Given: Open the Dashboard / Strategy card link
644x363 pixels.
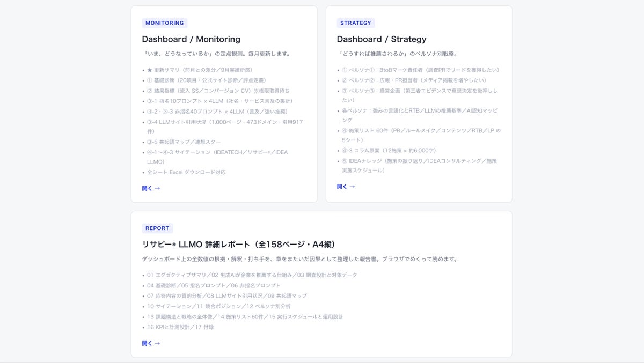Looking at the screenshot, I should click(346, 187).
